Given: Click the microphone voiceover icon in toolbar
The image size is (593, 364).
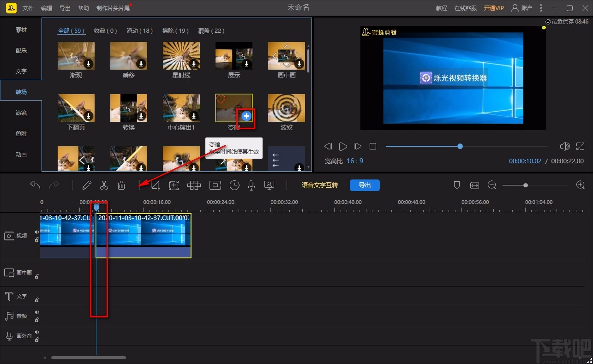Looking at the screenshot, I should click(x=252, y=185).
